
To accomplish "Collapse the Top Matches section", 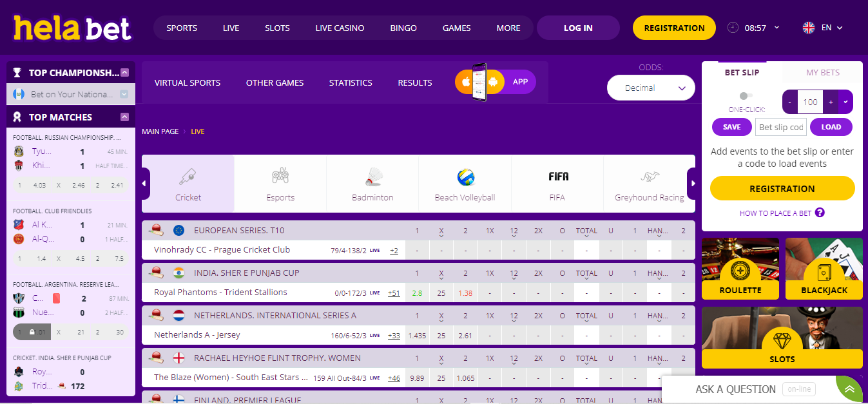I will [125, 117].
